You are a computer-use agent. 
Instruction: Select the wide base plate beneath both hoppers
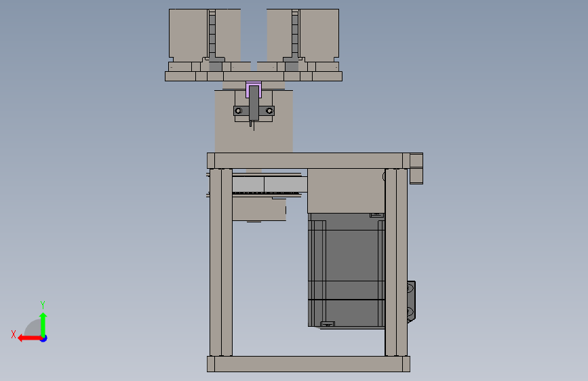pyautogui.click(x=254, y=76)
